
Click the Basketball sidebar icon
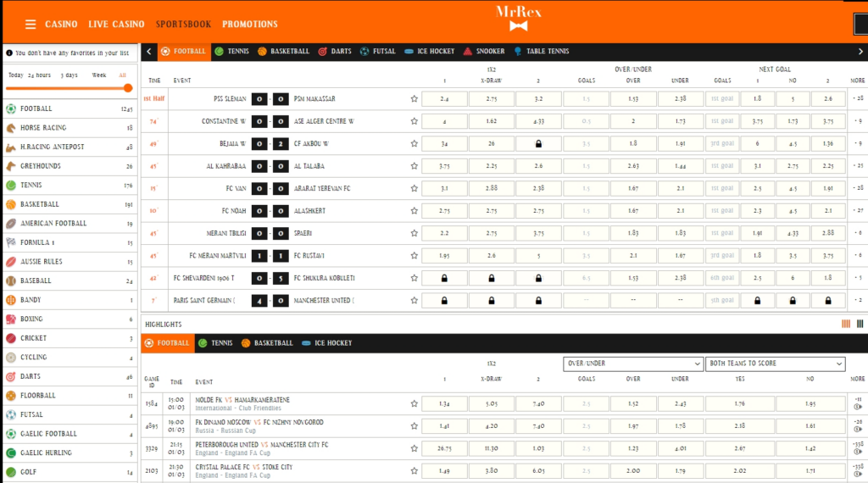pyautogui.click(x=11, y=204)
